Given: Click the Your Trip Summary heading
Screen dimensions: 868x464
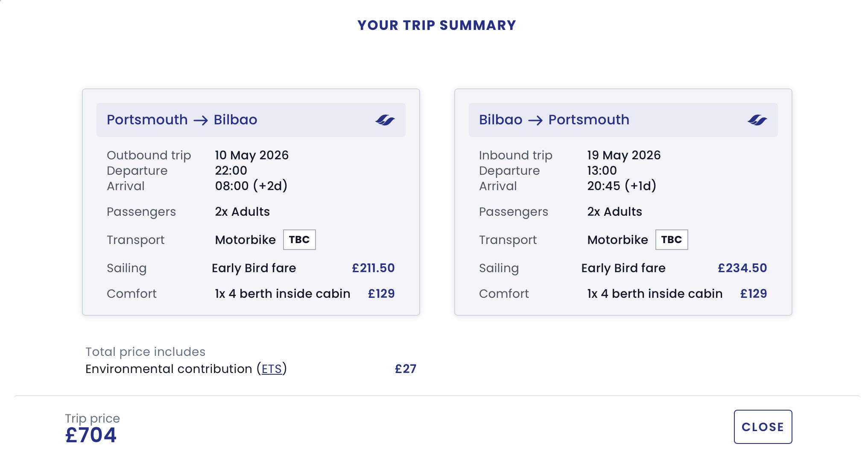Looking at the screenshot, I should pos(436,25).
